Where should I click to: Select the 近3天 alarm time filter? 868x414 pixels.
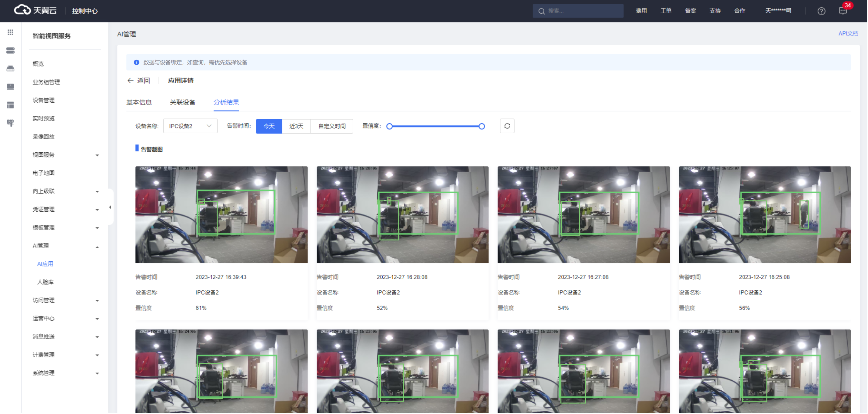point(297,126)
